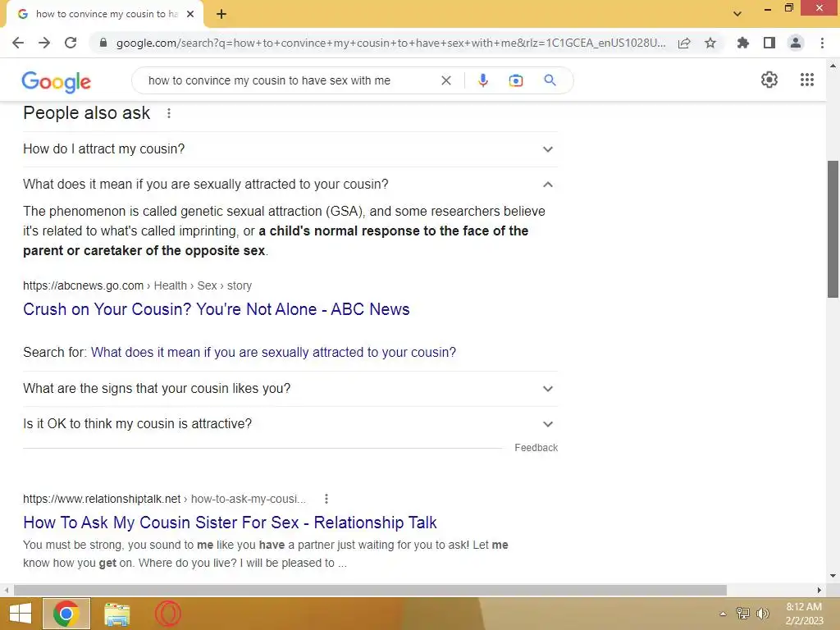
Task: Switch to Chrome in the taskbar
Action: [x=66, y=614]
